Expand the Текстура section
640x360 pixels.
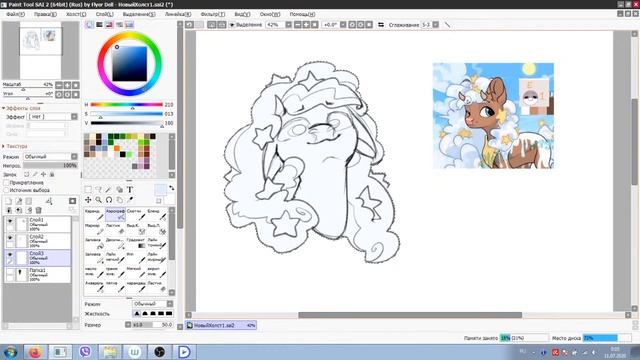point(4,146)
